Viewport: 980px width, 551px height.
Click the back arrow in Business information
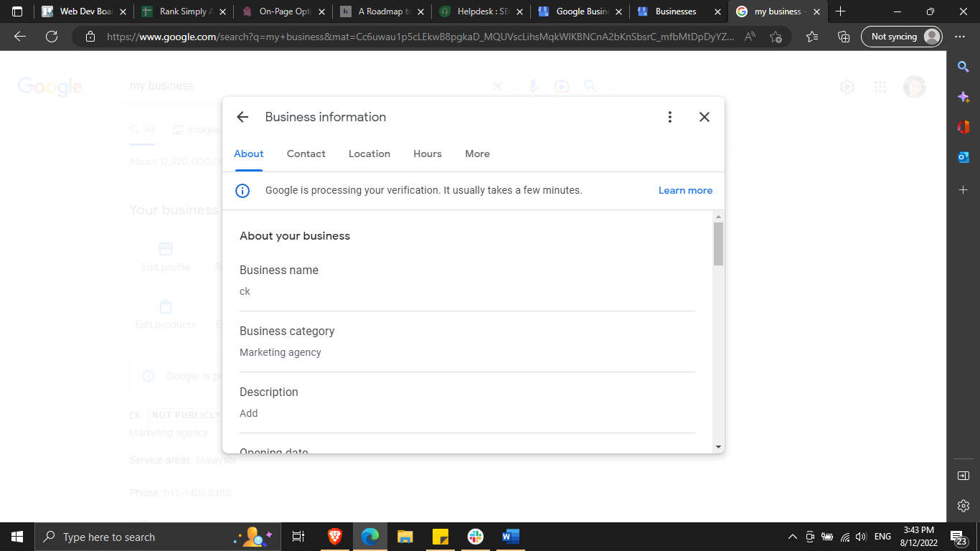pyautogui.click(x=242, y=117)
